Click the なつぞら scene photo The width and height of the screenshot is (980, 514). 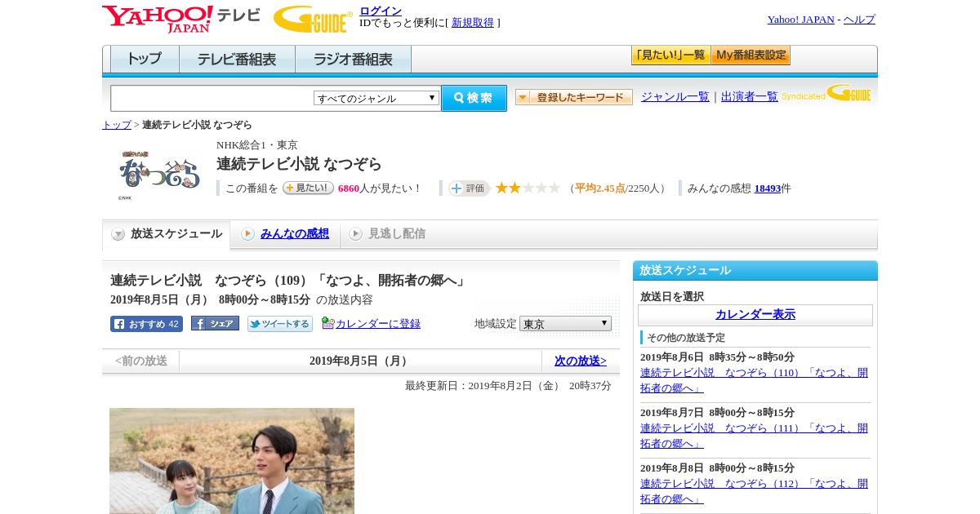232,461
